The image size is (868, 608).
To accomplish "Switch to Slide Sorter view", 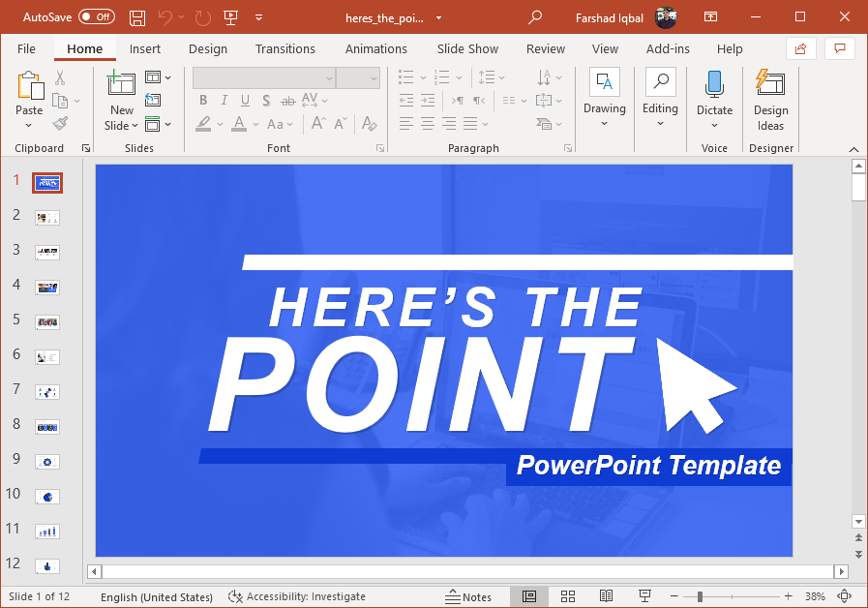I will pos(568,596).
